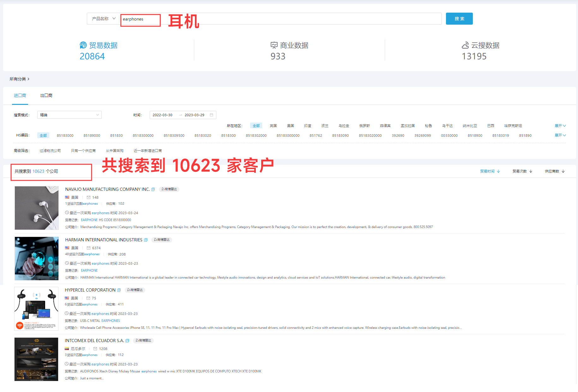Click clock icon in HYPERCEL last purchase

click(67, 313)
